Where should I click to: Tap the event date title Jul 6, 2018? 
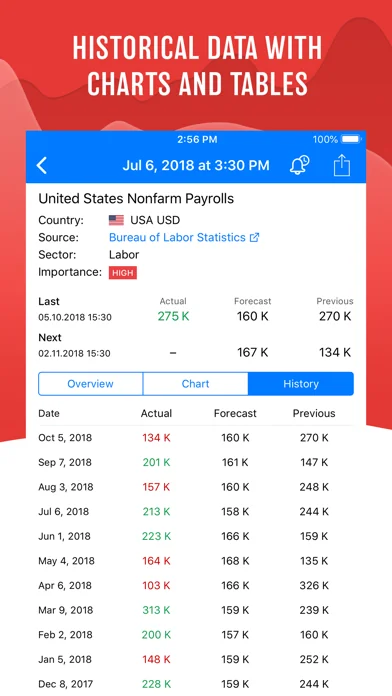(x=196, y=166)
